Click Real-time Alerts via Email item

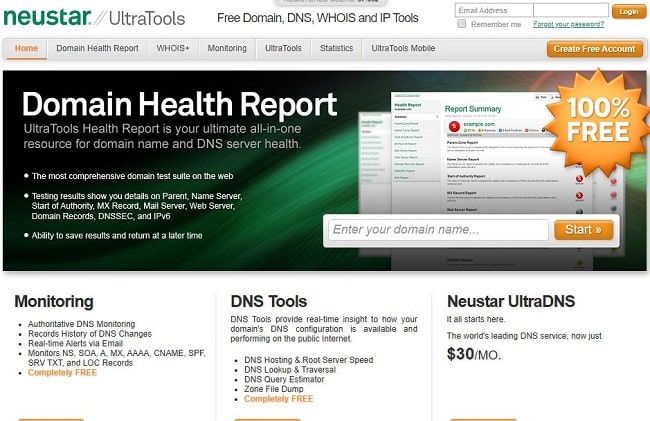(x=75, y=343)
